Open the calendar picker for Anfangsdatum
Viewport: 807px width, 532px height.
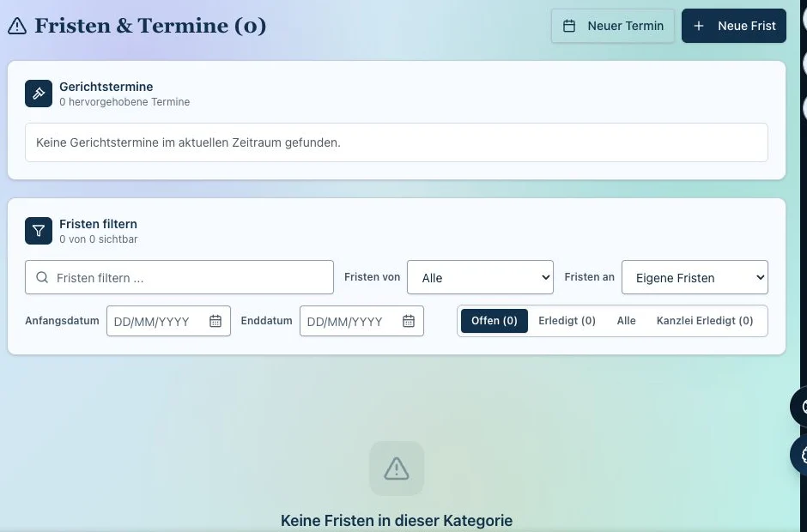(215, 321)
